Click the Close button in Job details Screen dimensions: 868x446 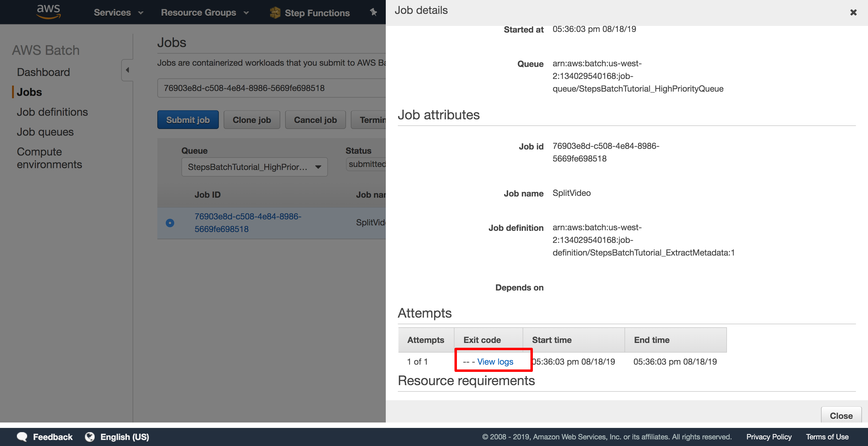(x=841, y=415)
